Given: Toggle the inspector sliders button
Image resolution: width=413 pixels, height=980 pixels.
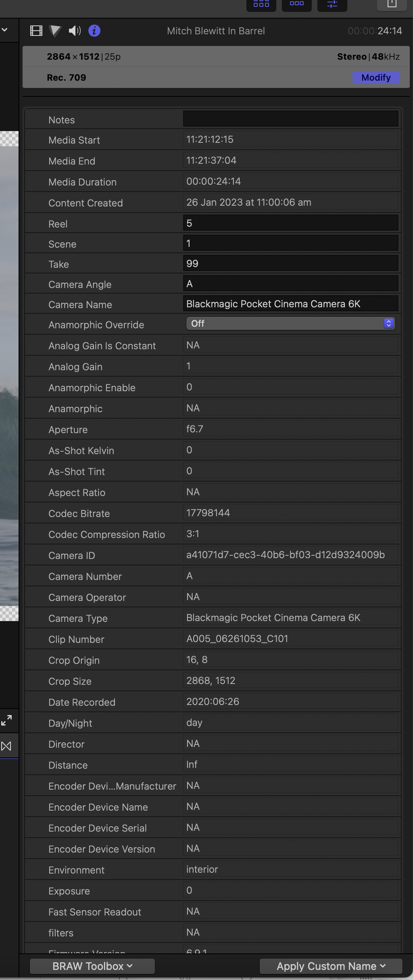Looking at the screenshot, I should point(332,4).
